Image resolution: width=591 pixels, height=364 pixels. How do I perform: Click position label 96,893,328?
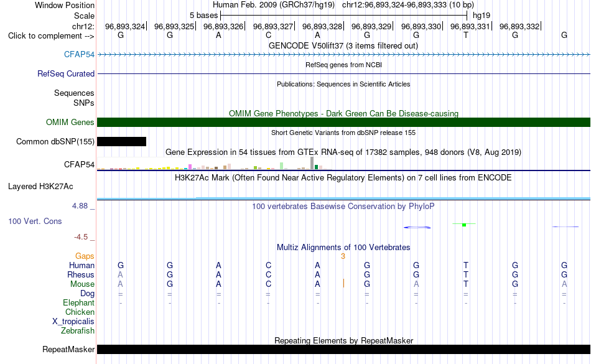[322, 26]
